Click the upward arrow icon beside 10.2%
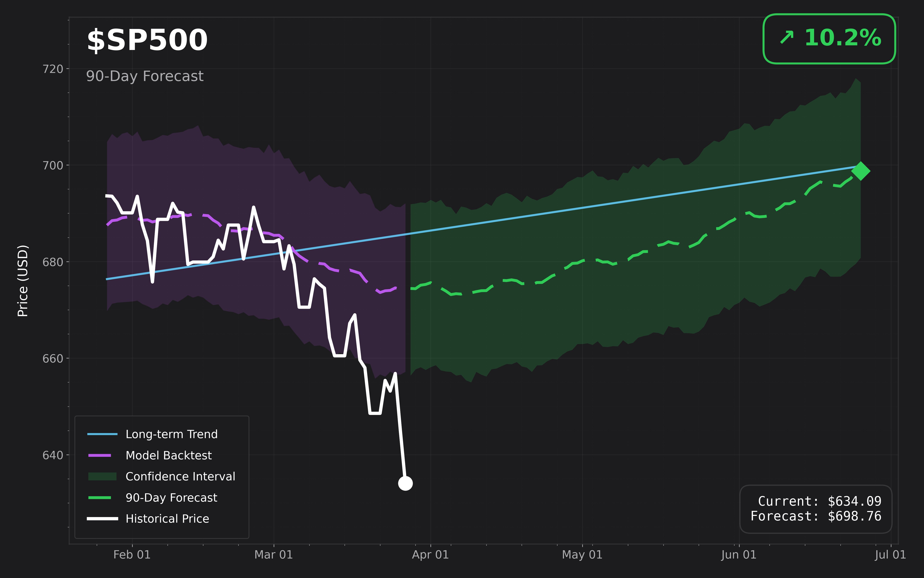Image resolution: width=924 pixels, height=578 pixels. click(787, 37)
